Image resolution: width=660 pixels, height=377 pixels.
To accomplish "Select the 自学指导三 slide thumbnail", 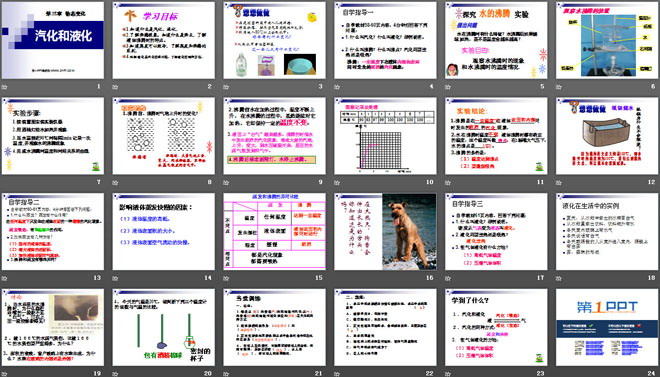I will [x=496, y=231].
